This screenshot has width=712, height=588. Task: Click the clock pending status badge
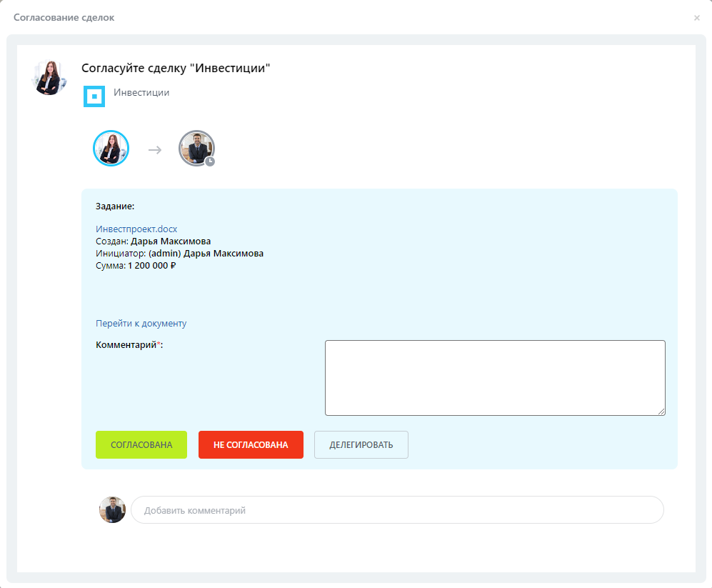click(210, 161)
